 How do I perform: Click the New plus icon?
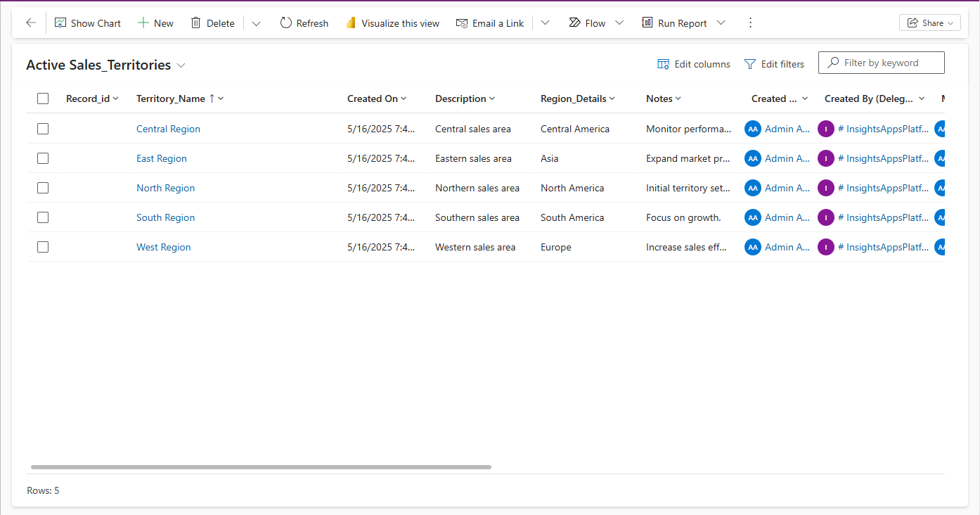point(143,23)
